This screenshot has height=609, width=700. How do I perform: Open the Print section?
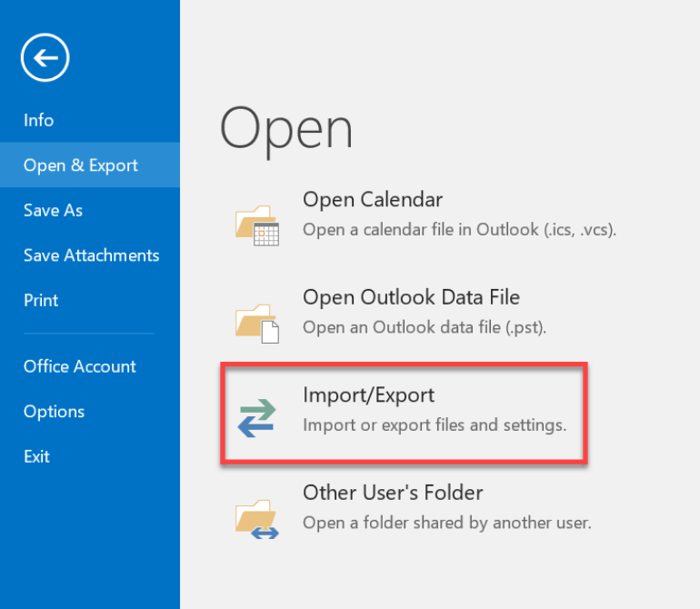[90, 301]
